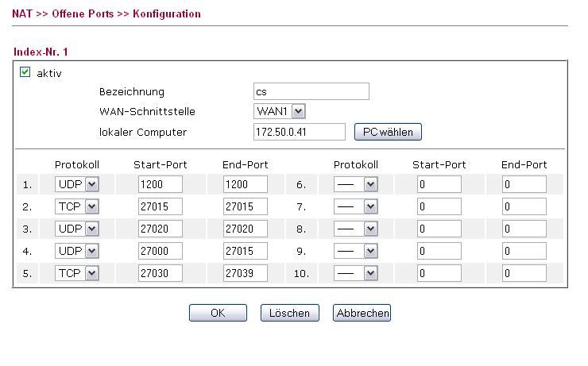The height and width of the screenshot is (366, 588).
Task: Click row 7 Start-Port field
Action: click(439, 206)
